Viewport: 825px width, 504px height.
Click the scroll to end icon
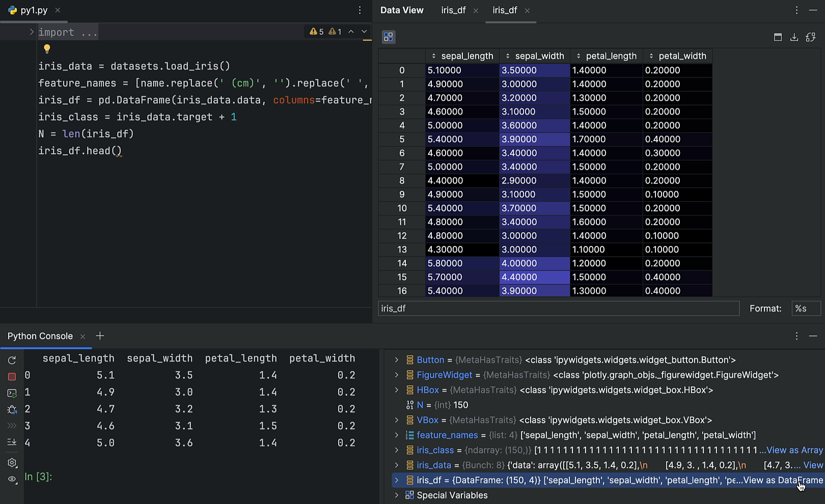12,442
